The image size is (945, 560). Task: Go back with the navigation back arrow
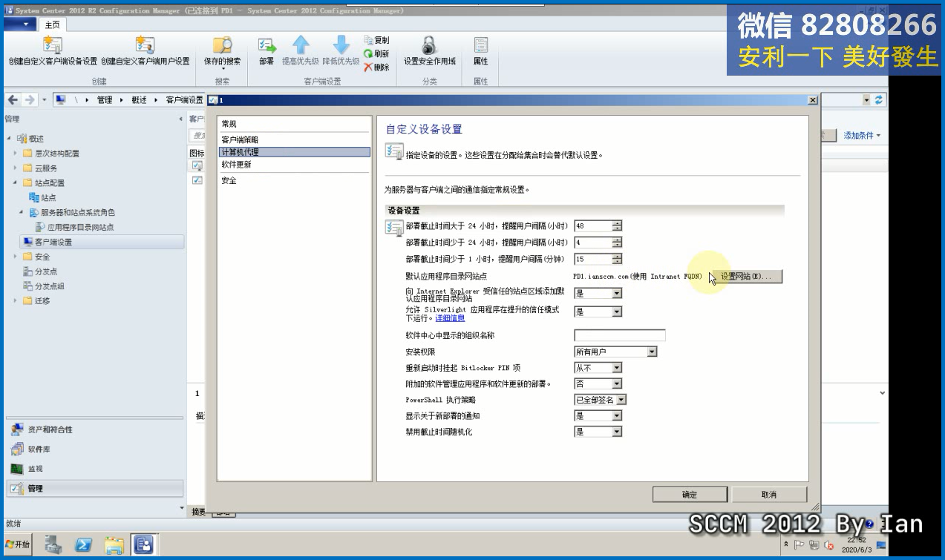(13, 100)
